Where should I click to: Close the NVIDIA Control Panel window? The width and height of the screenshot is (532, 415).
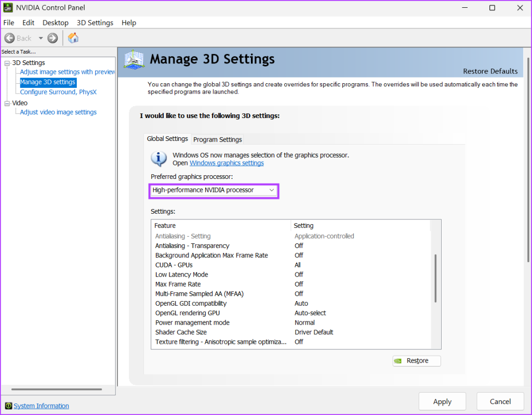520,7
